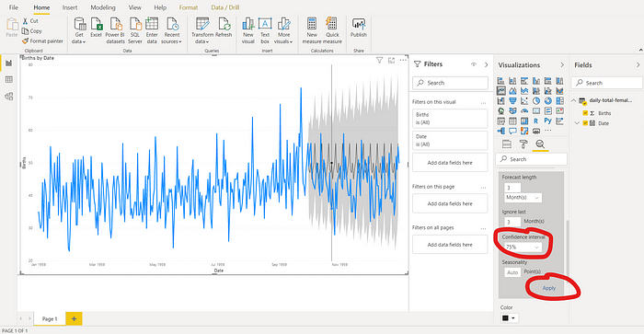Expand the Date field hierarchy
The width and height of the screenshot is (644, 334).
pos(576,123)
